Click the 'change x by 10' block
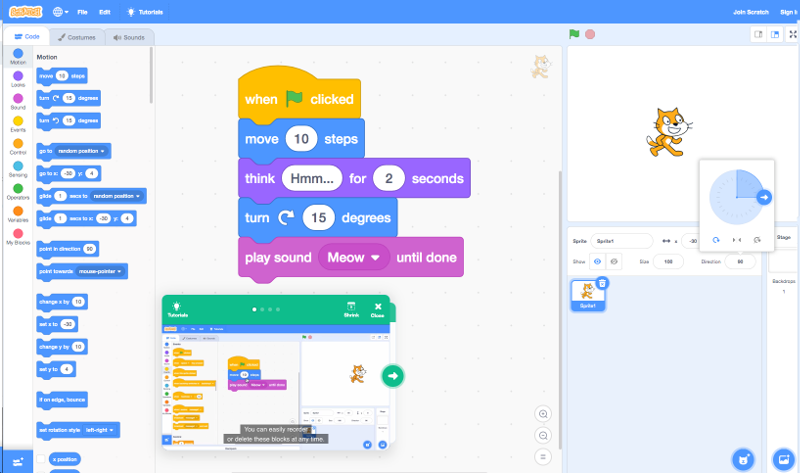 62,302
